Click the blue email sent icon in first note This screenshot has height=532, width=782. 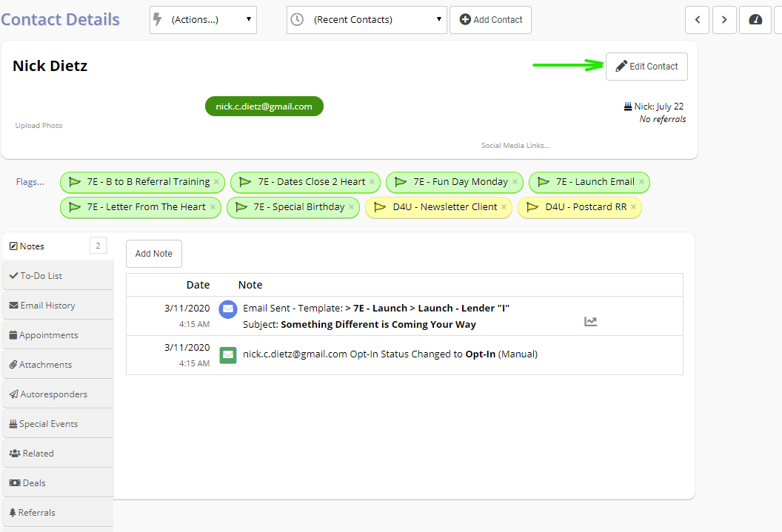tap(228, 309)
